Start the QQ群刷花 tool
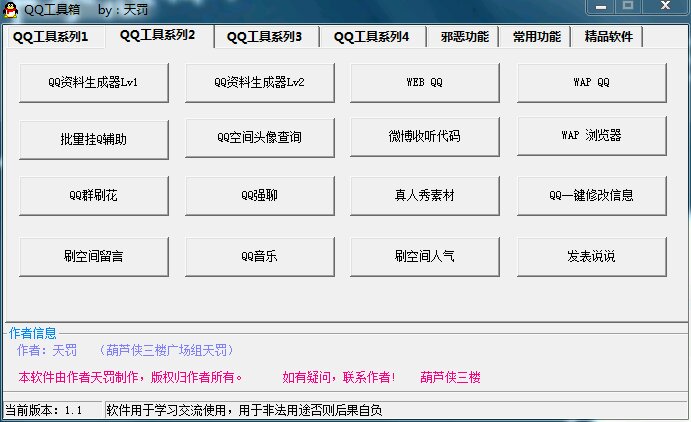This screenshot has height=422, width=691. [94, 196]
